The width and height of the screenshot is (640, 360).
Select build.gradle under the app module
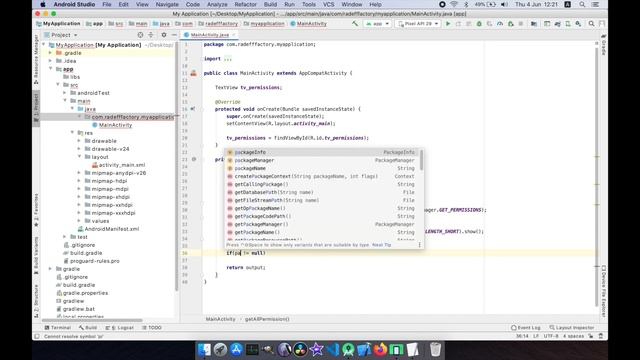pyautogui.click(x=86, y=253)
